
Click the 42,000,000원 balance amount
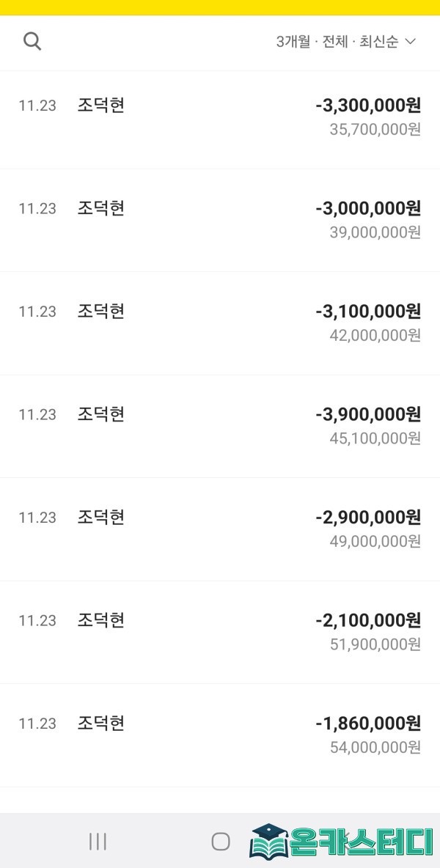(x=375, y=336)
